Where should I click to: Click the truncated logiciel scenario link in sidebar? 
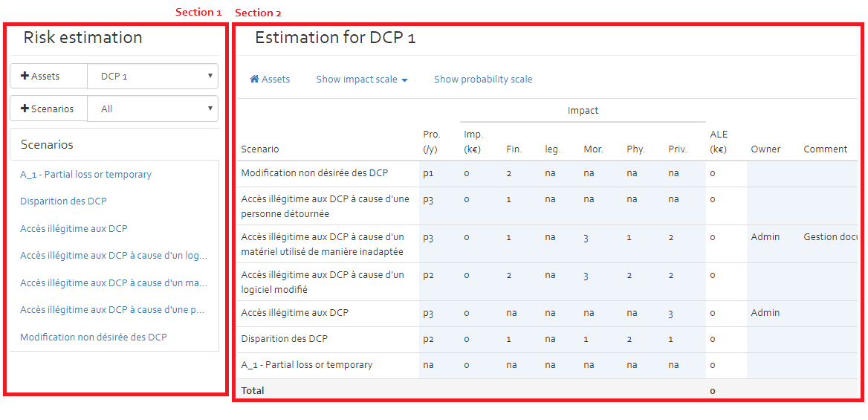114,256
